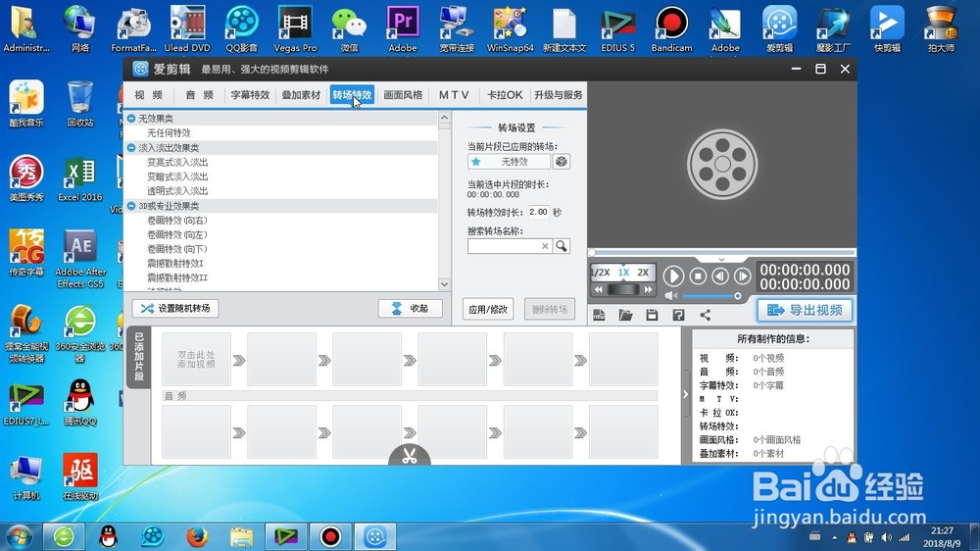Select the 变暗式淡入淡出 transition
This screenshot has height=551, width=980.
pos(177,176)
